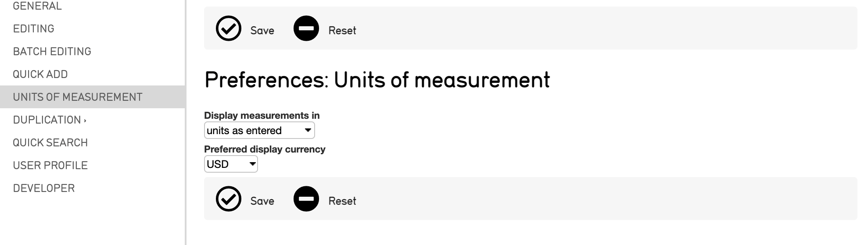Screen dimensions: 868x245
Task: Click the Preferences: Units of measurement heading
Action: 377,80
